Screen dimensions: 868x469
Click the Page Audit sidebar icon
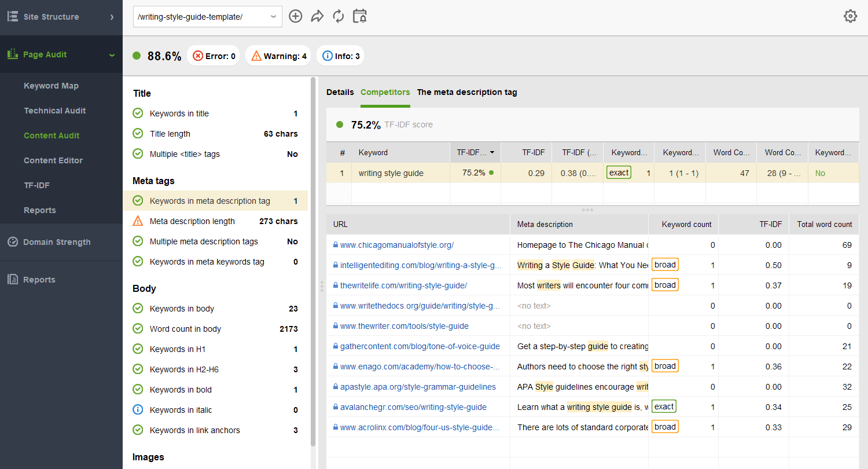click(x=13, y=54)
